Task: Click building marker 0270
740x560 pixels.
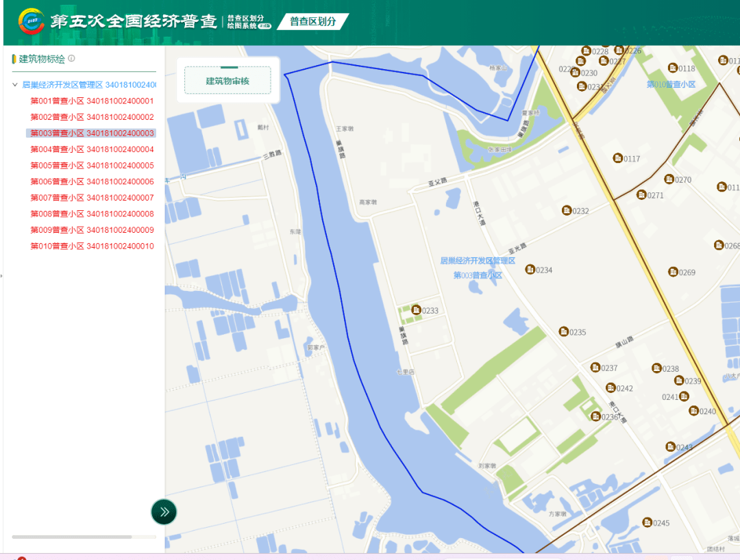Action: tap(669, 179)
